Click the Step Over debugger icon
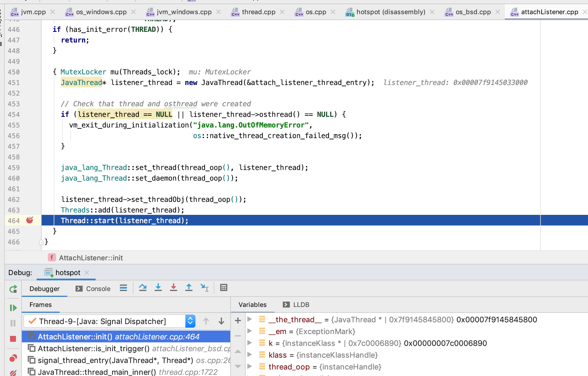The height and width of the screenshot is (376, 588). click(143, 288)
